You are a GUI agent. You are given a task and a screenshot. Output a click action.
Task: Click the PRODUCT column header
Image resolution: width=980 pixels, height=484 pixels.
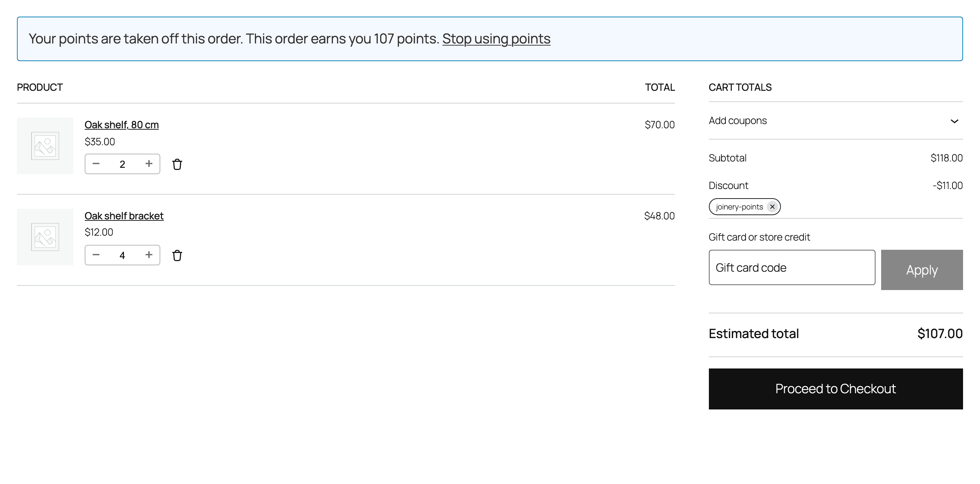click(40, 87)
